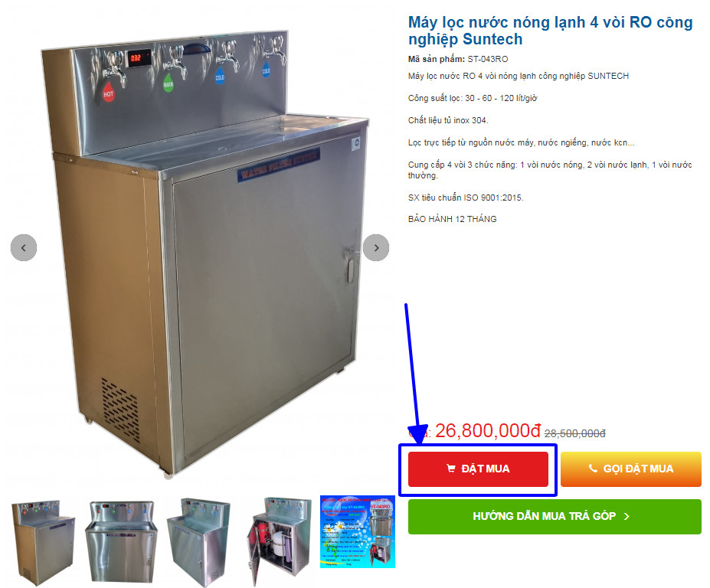Click the shopping cart icon in ĐẶT MUA
This screenshot has width=710, height=588.
coord(451,469)
